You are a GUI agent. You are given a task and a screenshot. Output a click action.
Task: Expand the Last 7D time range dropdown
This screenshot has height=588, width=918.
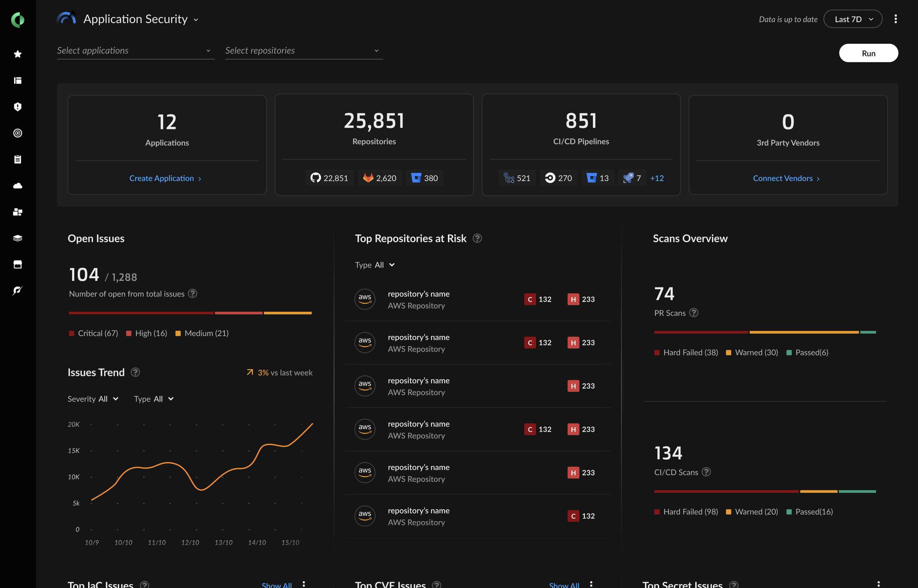[853, 19]
